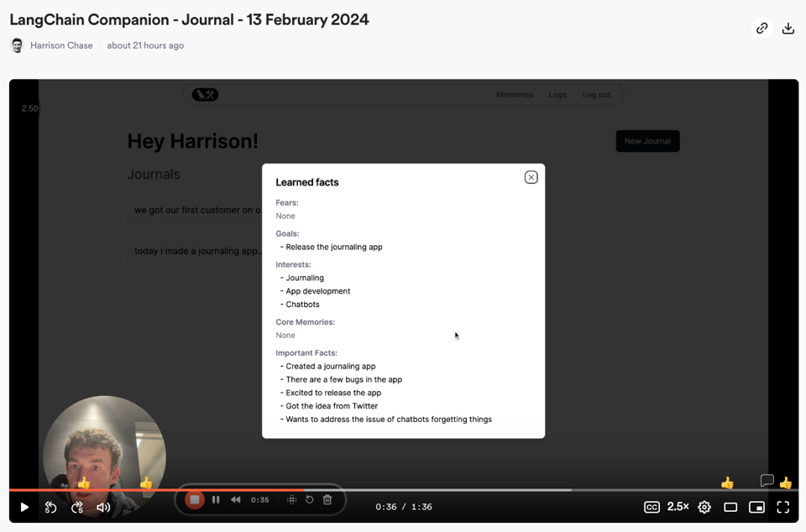Enable picture-in-picture mode
The image size is (806, 532).
pyautogui.click(x=756, y=507)
